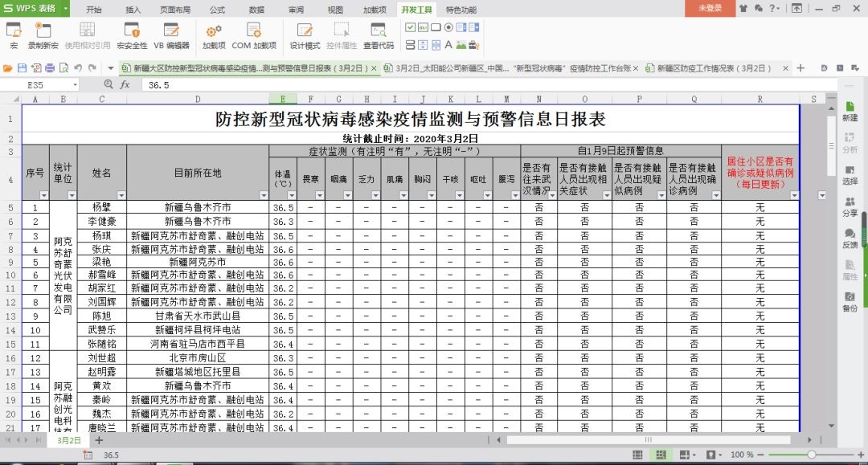Open the 姓名 column filter dropdown
Image resolution: width=868 pixels, height=465 pixels.
click(x=121, y=195)
